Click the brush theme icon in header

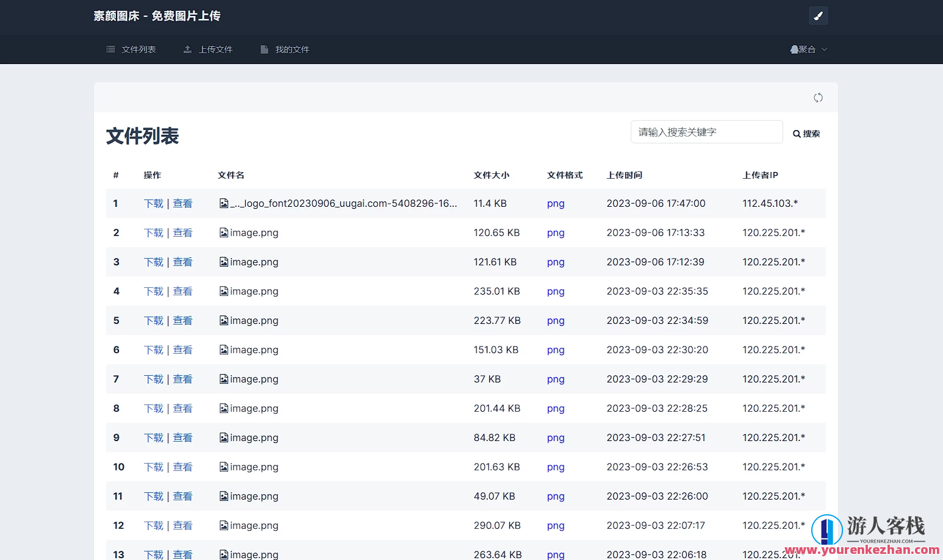point(818,16)
